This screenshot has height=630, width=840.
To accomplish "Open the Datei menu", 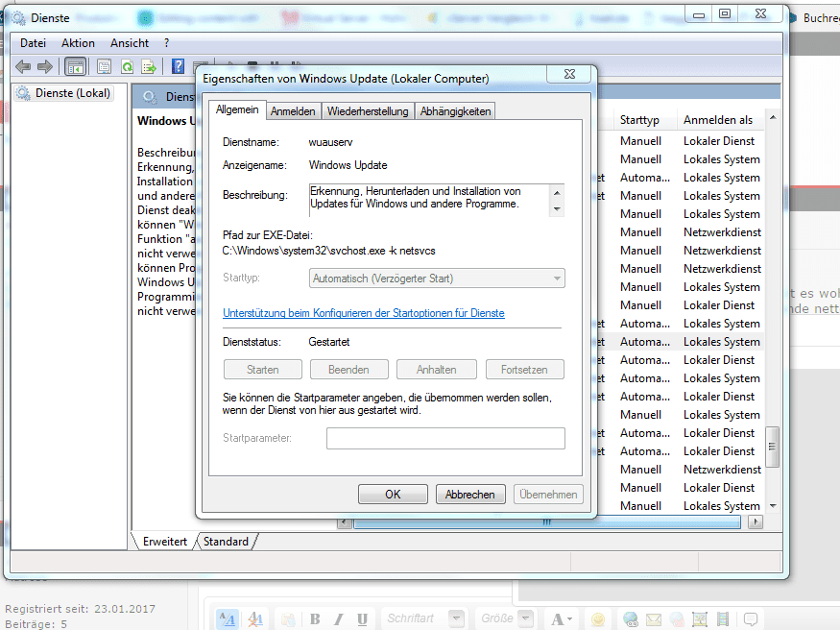I will point(34,43).
